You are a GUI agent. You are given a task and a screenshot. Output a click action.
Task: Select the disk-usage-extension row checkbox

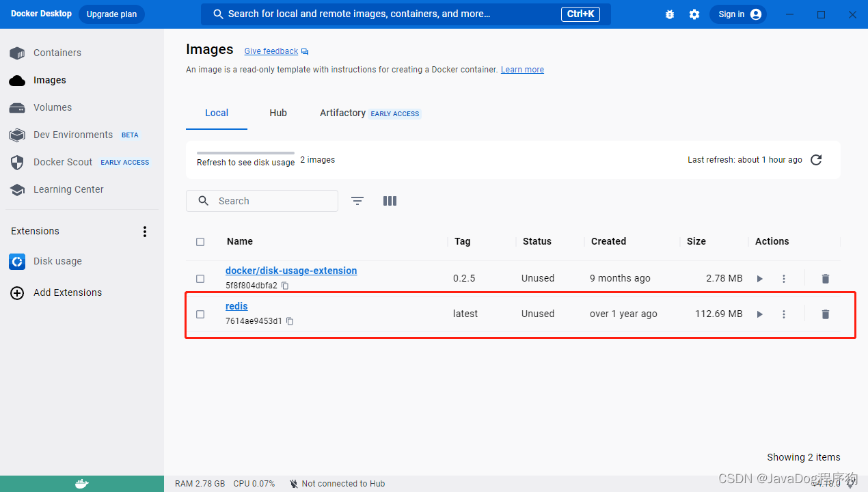[x=200, y=278]
